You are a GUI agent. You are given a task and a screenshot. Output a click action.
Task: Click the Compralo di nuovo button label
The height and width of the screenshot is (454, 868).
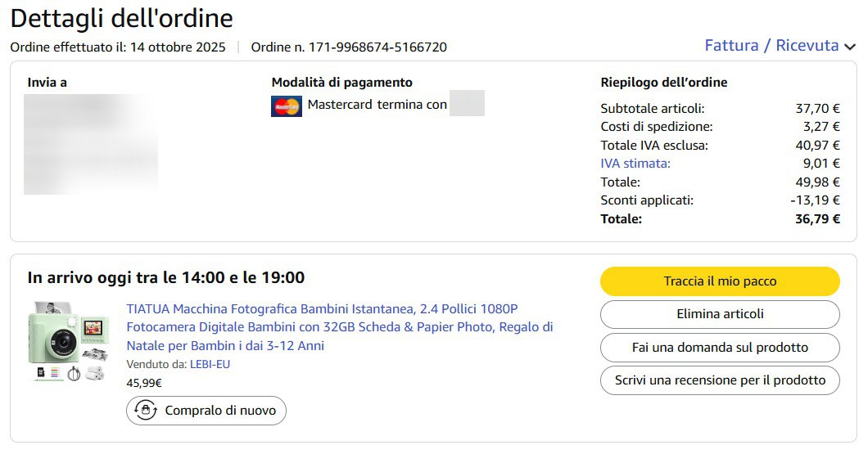pos(219,411)
